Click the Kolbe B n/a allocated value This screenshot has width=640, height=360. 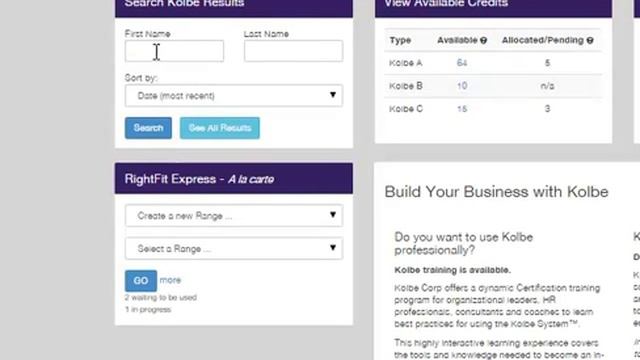(547, 86)
